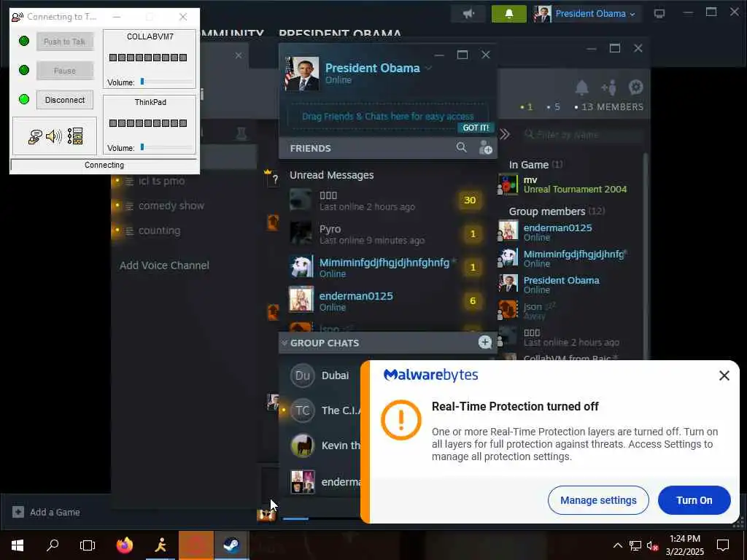Screen dimensions: 747x560
Task: Click the group notification bell icon
Action: point(581,87)
